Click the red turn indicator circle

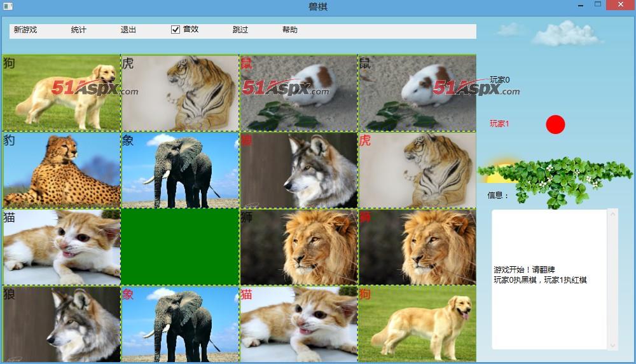click(555, 125)
